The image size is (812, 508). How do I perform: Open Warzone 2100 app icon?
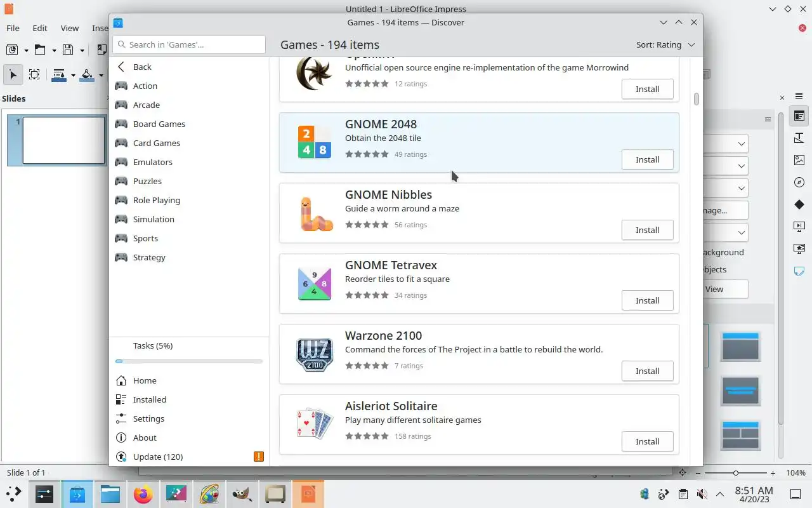pyautogui.click(x=315, y=354)
